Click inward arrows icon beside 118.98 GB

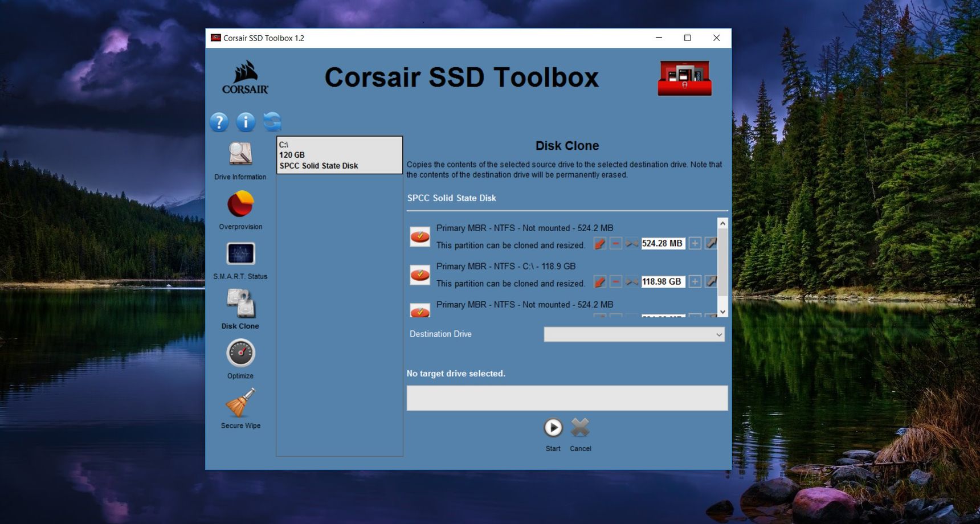631,282
